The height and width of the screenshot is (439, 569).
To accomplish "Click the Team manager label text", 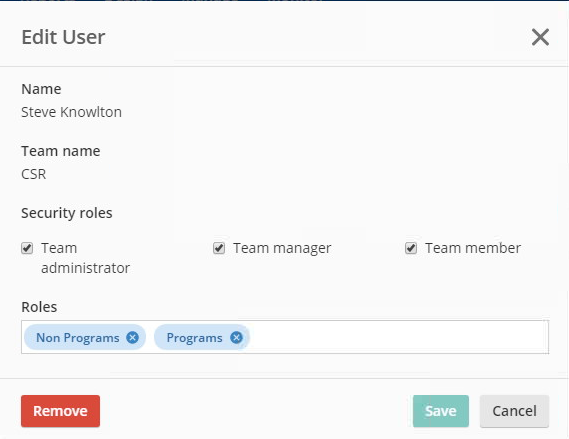I will [282, 249].
